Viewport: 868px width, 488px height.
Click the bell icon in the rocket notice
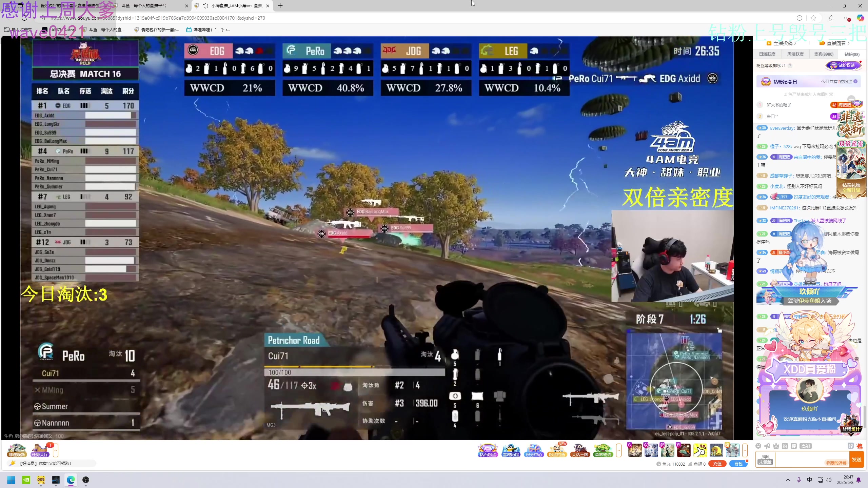click(13, 463)
